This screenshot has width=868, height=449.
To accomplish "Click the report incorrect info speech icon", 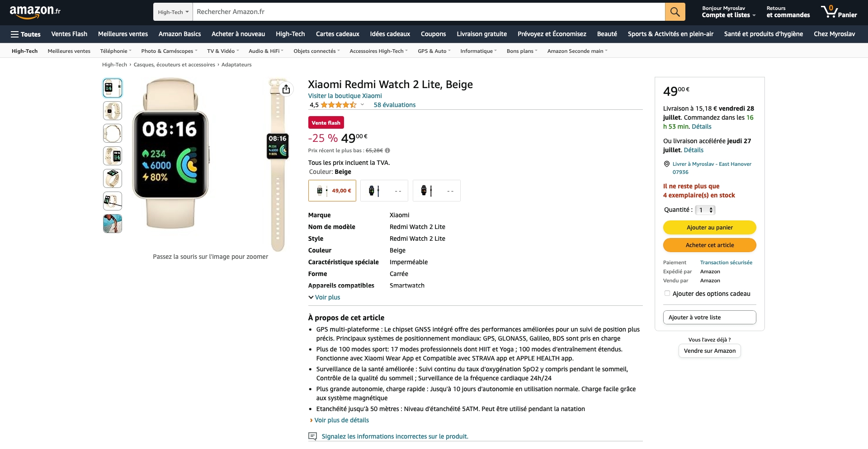I will pyautogui.click(x=312, y=436).
